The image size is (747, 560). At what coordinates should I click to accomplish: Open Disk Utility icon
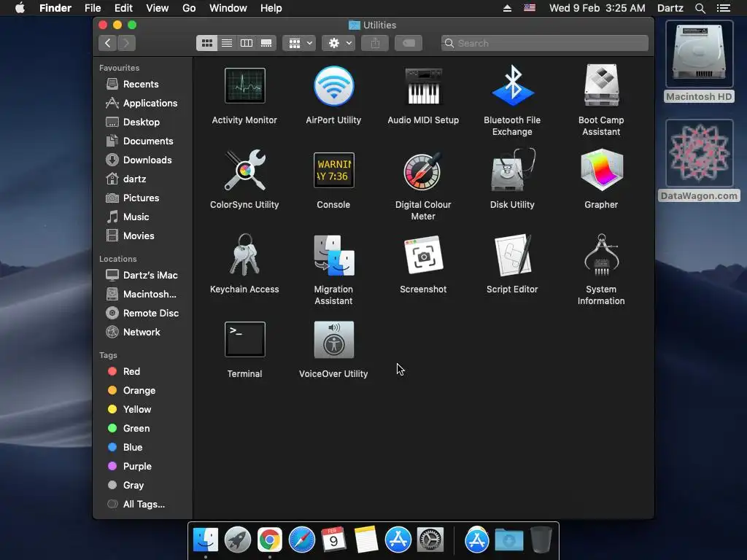(512, 170)
